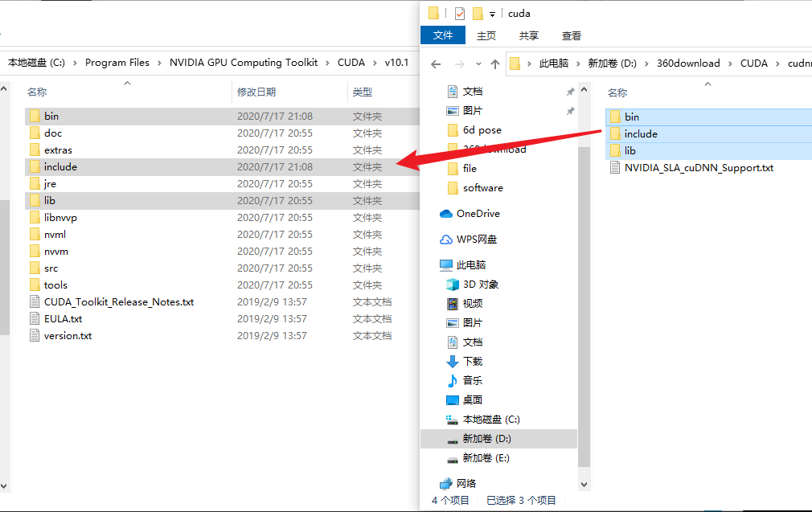The image size is (812, 512).
Task: Open the 6d pose pinned folder
Action: point(481,129)
